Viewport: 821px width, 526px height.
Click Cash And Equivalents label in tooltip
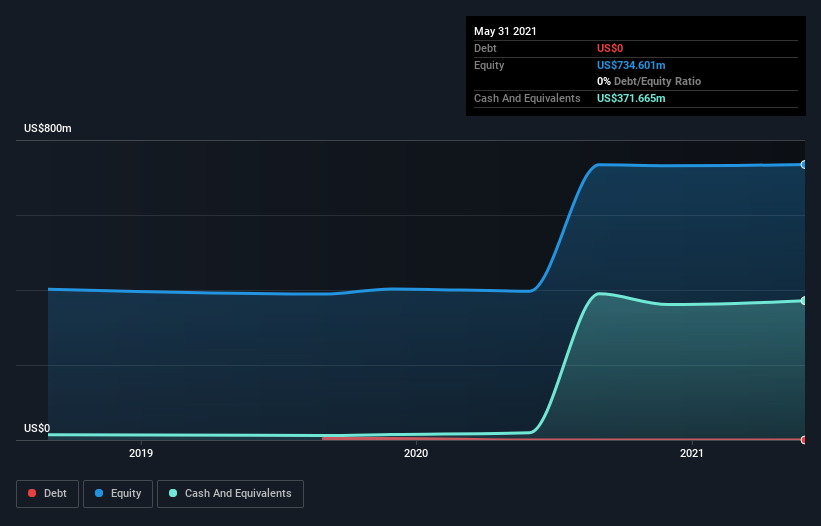pyautogui.click(x=527, y=98)
